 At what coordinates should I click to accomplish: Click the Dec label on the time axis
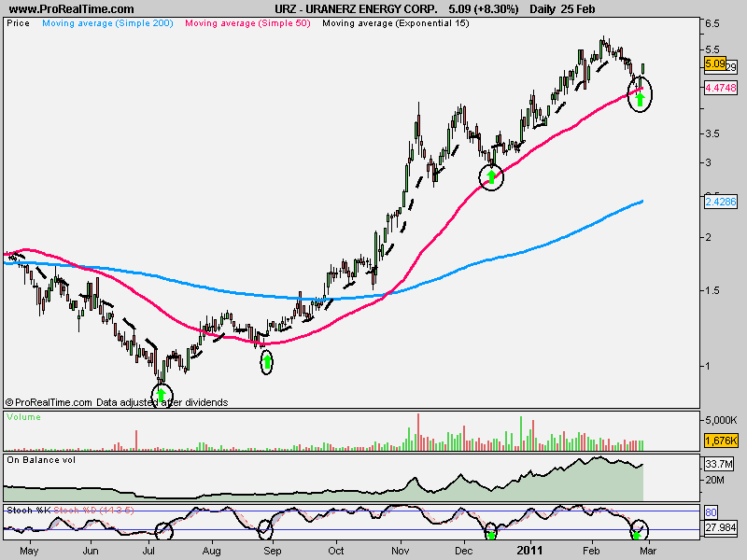pos(463,551)
